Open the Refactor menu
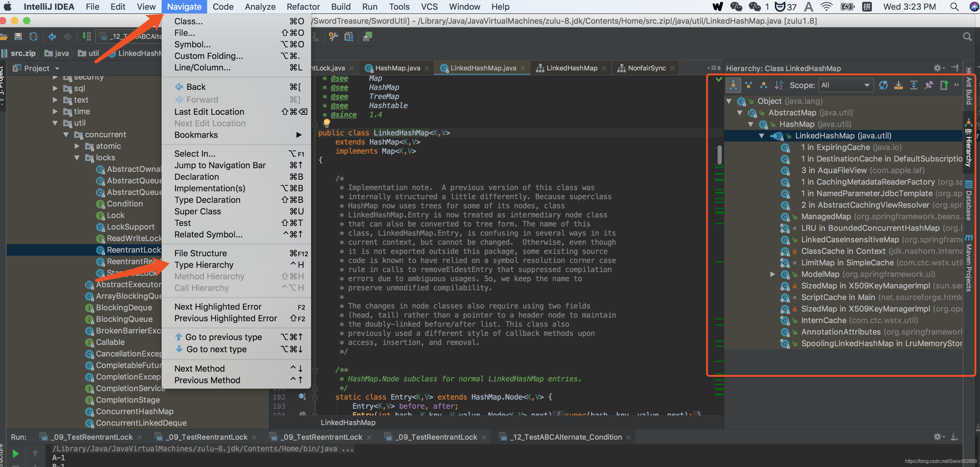 (303, 6)
